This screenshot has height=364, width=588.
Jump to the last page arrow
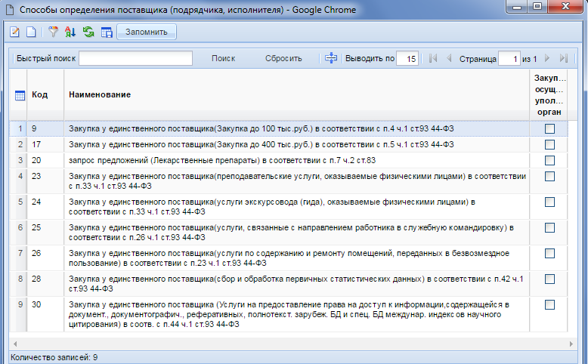pos(563,58)
